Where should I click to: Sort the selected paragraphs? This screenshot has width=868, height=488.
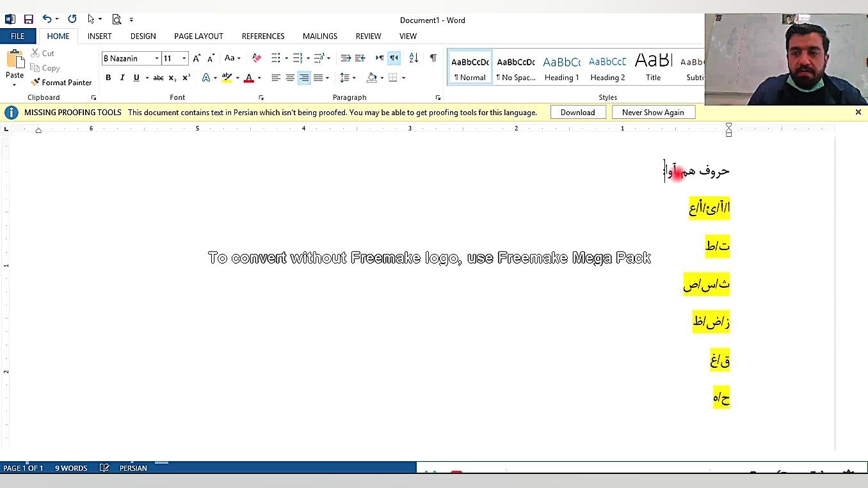tap(414, 58)
